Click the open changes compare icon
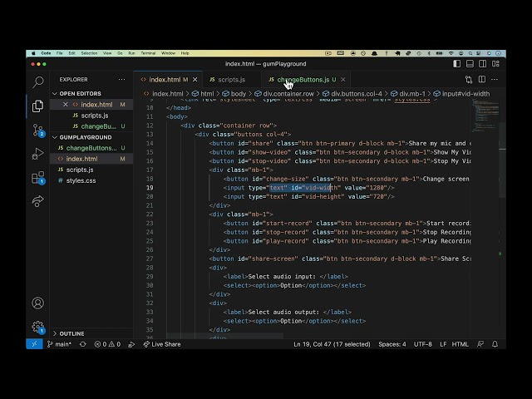The height and width of the screenshot is (399, 532). click(x=469, y=80)
